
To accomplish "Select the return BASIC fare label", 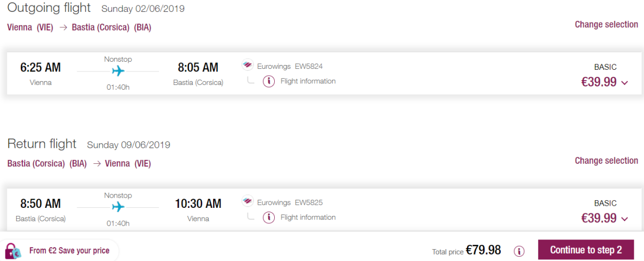I will [605, 204].
